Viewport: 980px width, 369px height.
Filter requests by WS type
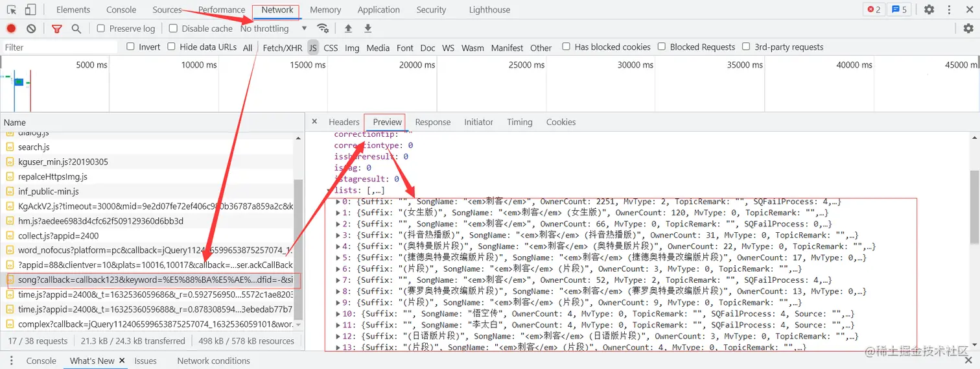pos(449,47)
